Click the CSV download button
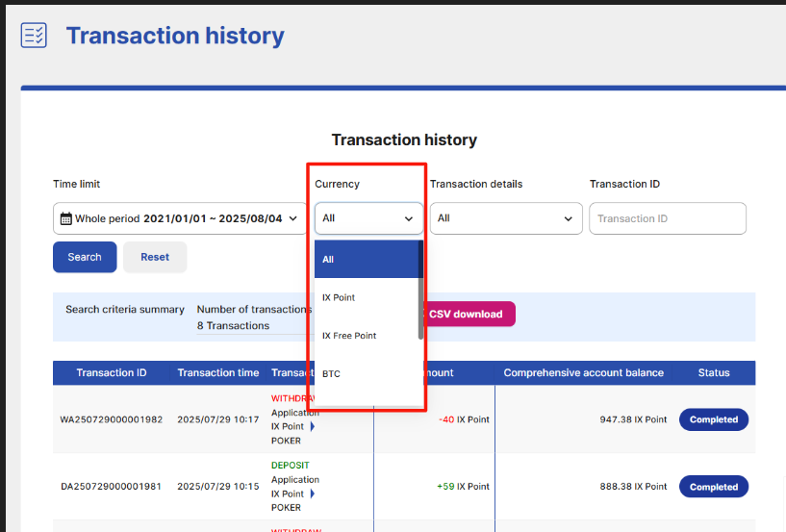 tap(469, 314)
